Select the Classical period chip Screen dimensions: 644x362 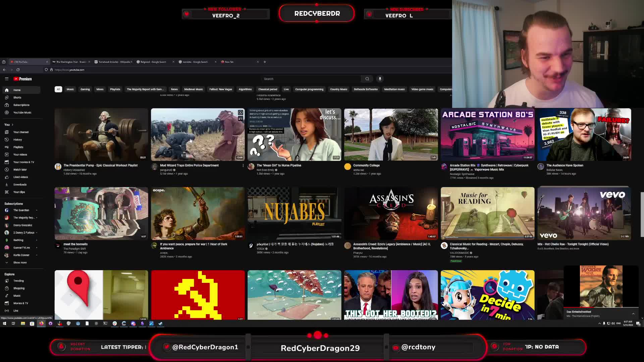(x=268, y=89)
